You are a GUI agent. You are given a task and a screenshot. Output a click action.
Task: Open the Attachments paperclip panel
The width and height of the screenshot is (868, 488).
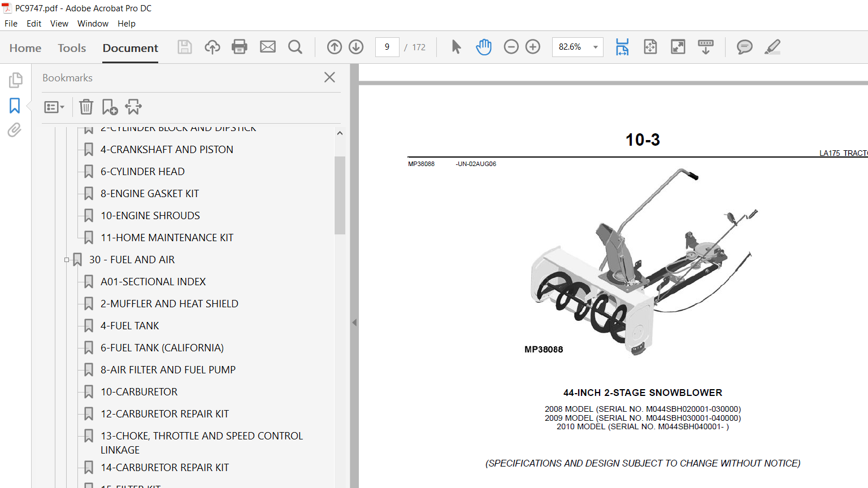(15, 130)
